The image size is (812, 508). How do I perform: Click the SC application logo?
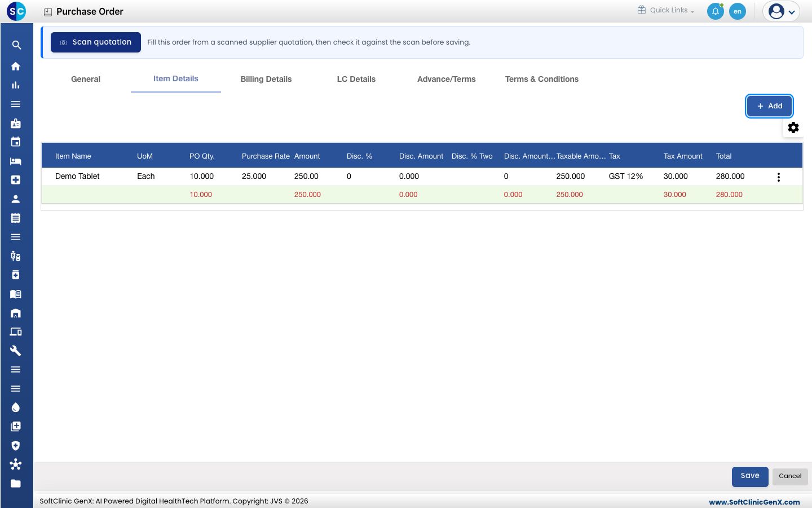(16, 11)
